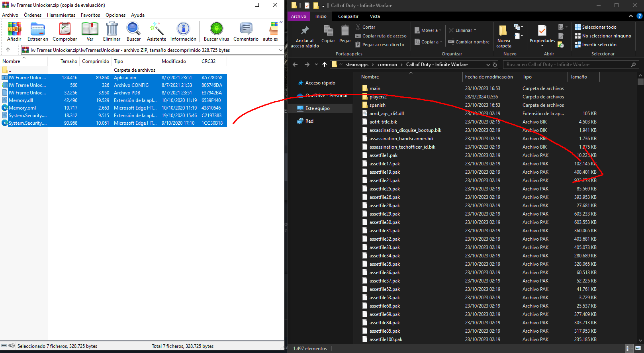Expand the WinRAR archive path dropdown
Image resolution: width=644 pixels, height=353 pixels.
[280, 50]
